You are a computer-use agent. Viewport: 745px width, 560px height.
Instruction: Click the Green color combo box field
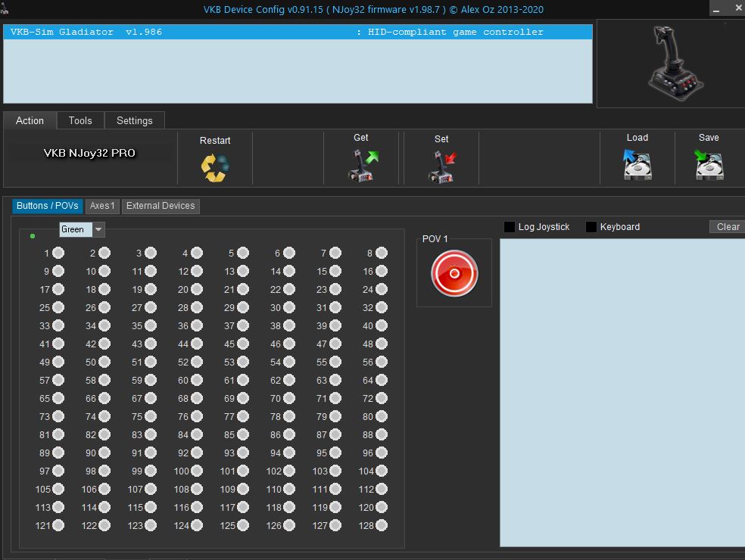pos(76,229)
